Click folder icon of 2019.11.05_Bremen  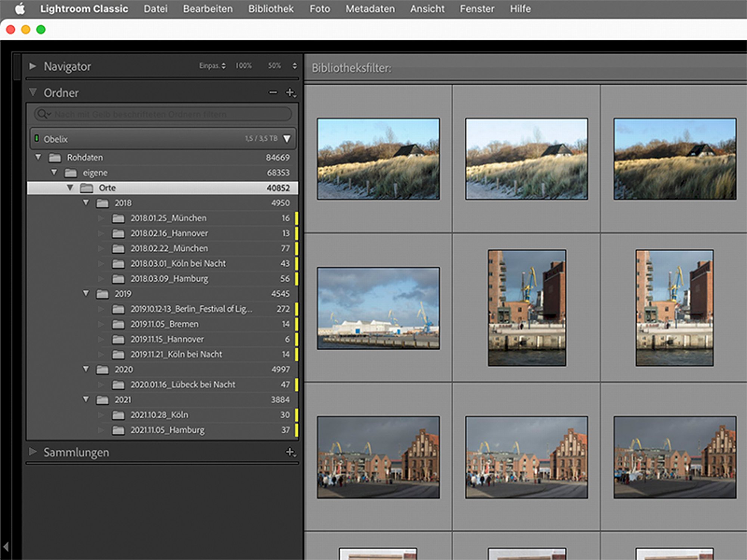pos(118,324)
